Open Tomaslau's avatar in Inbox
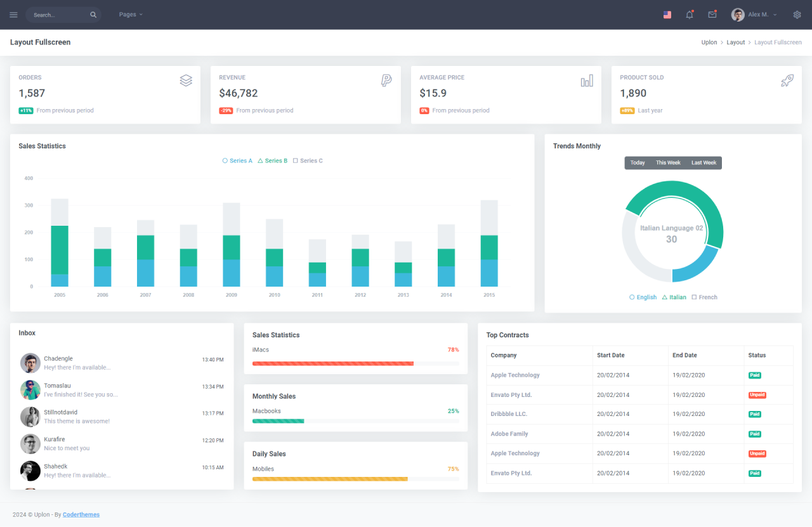The image size is (812, 527). point(30,390)
